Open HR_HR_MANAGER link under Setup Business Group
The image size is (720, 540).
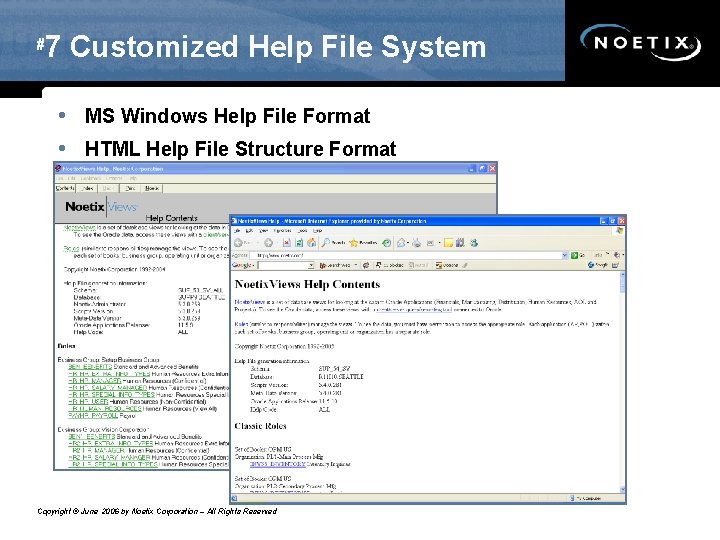pyautogui.click(x=95, y=381)
